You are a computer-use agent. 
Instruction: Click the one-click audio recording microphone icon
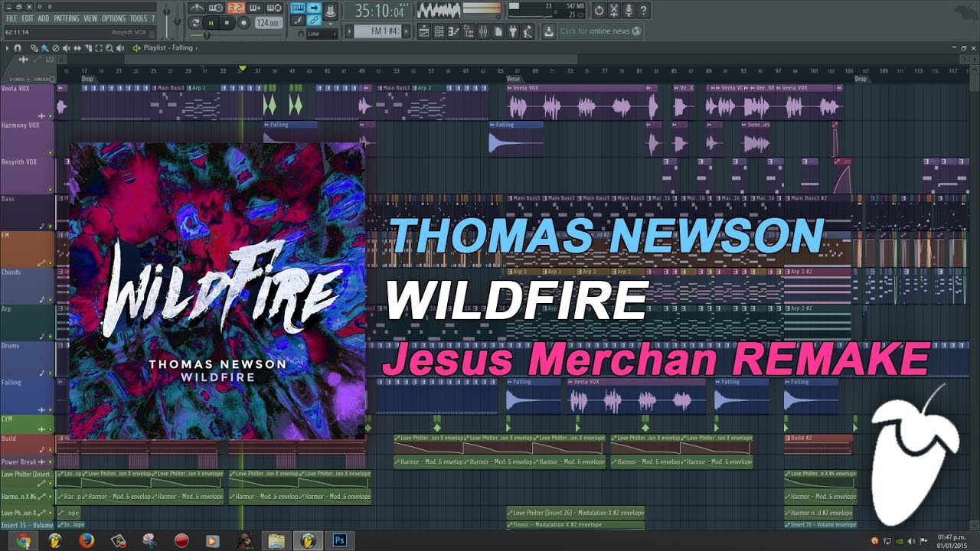coord(629,11)
